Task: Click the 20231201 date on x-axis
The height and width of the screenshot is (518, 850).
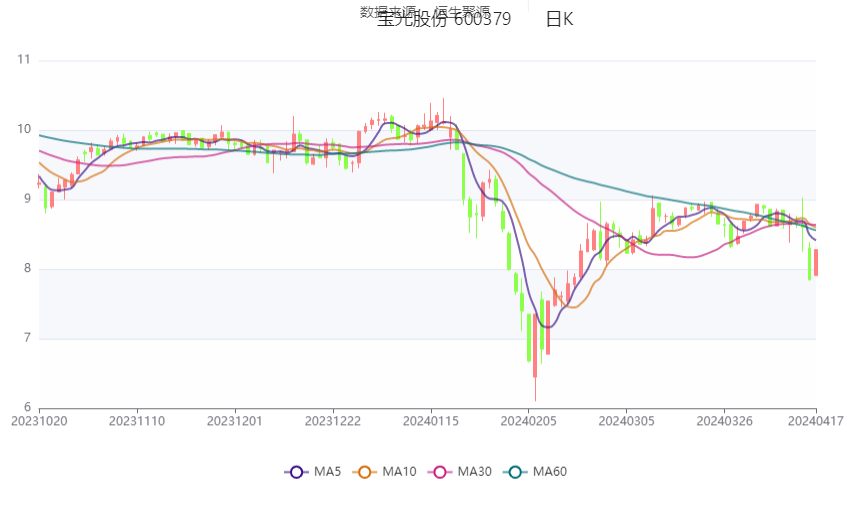Action: point(236,422)
